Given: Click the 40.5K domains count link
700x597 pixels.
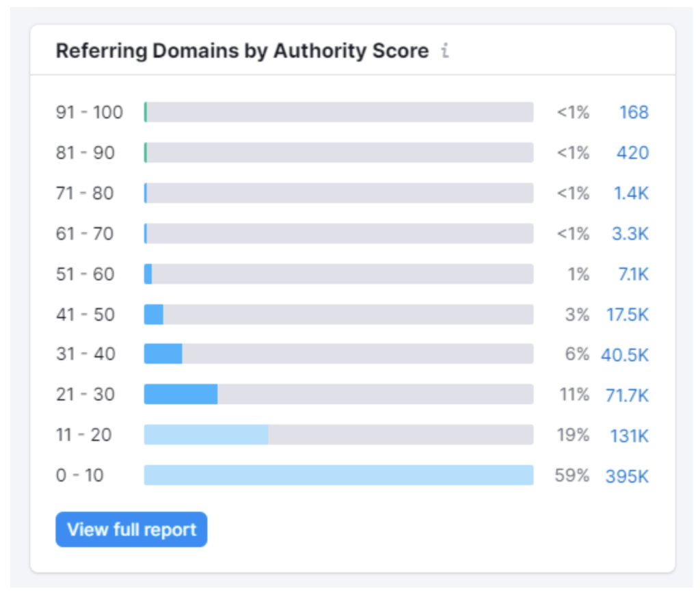Looking at the screenshot, I should pyautogui.click(x=625, y=355).
